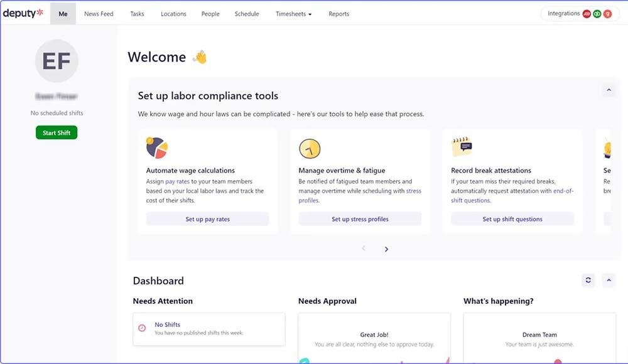The height and width of the screenshot is (364, 628).
Task: Click 'Set up labor compliance tools' title
Action: [x=208, y=95]
